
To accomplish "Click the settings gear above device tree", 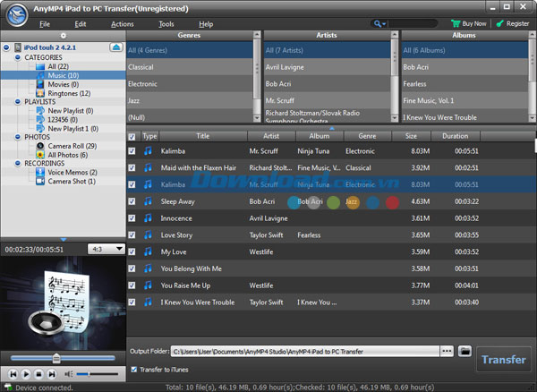I will 63,35.
